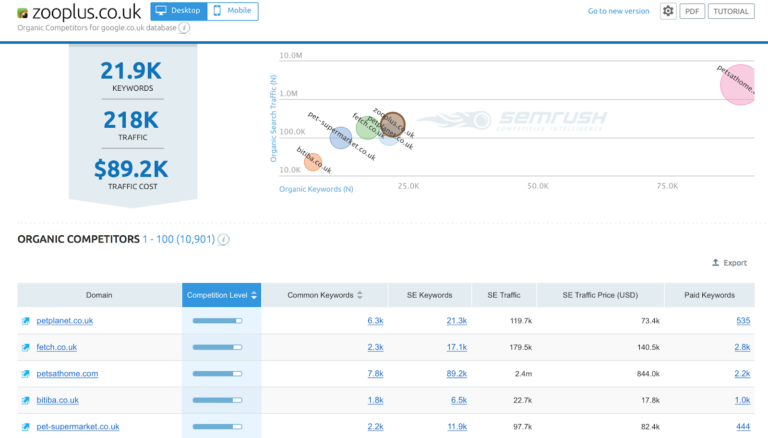Click SE Traffic column header
Viewport: 768px width, 438px height.
[504, 295]
